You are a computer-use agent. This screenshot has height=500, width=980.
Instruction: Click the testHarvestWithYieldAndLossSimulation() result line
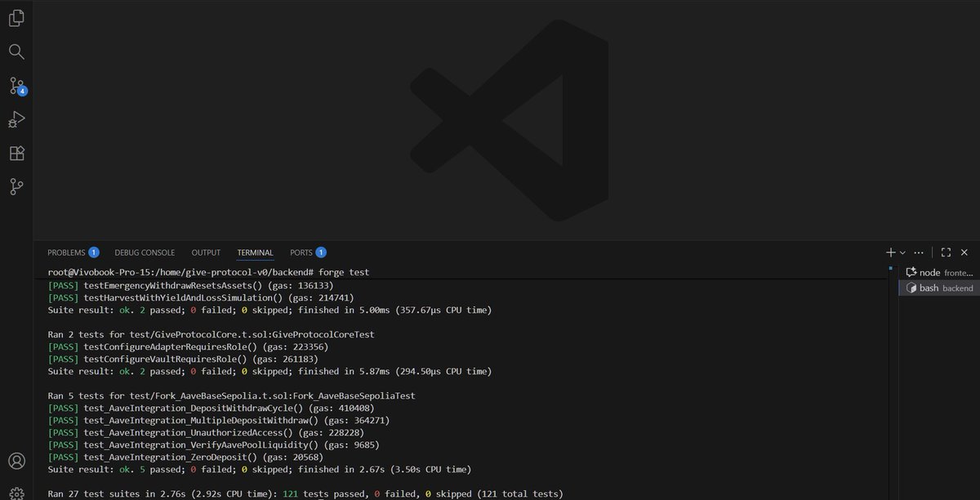(x=201, y=298)
